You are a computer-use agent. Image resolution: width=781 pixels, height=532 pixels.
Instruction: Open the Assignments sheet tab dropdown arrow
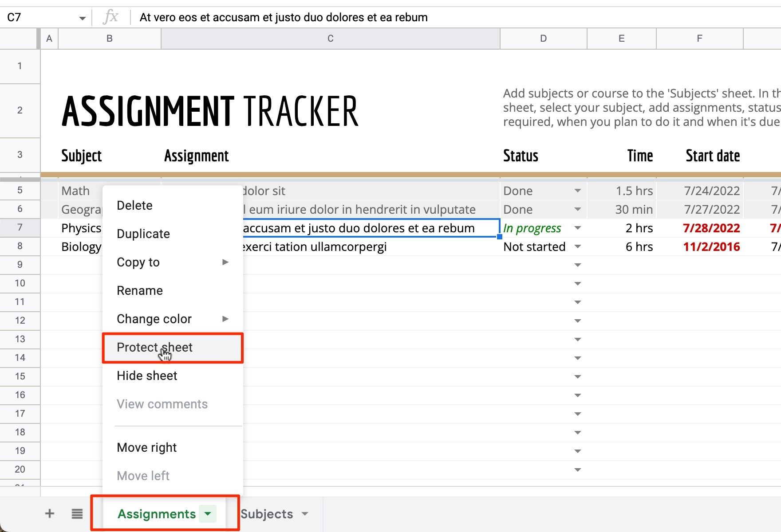(x=207, y=514)
